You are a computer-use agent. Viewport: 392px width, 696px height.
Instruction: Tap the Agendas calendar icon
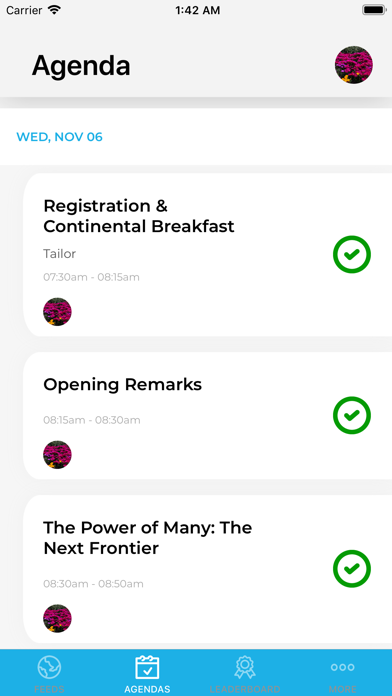[147, 667]
